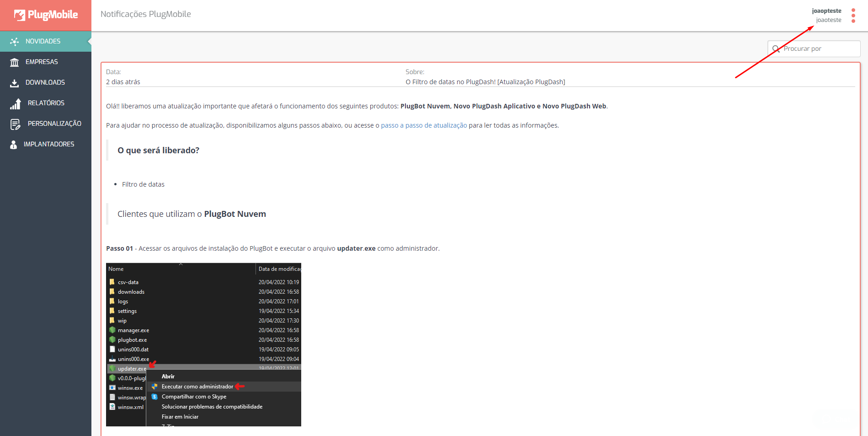
Task: Click the 'Data:' label
Action: coord(113,72)
